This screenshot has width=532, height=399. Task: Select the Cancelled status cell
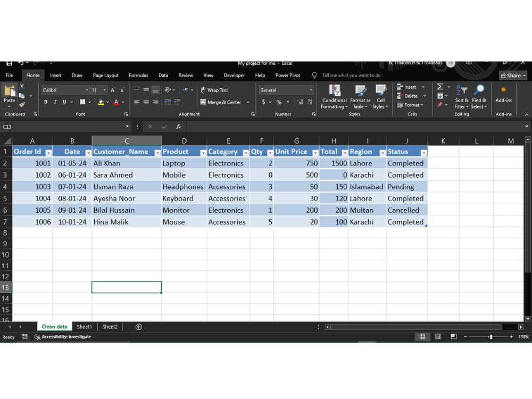point(407,210)
